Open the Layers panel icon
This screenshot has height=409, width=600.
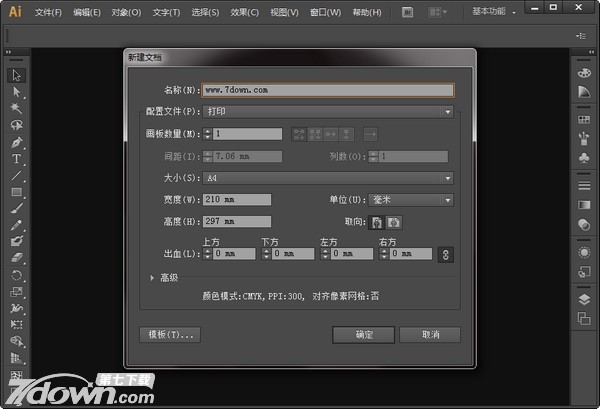[584, 299]
